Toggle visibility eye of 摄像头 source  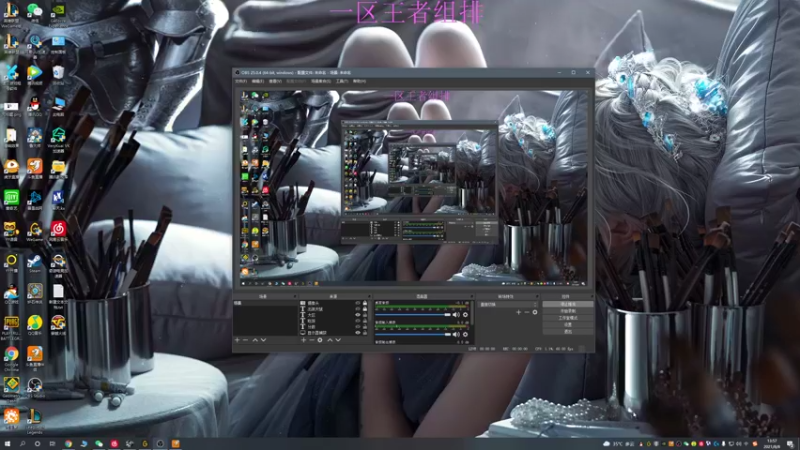358,303
